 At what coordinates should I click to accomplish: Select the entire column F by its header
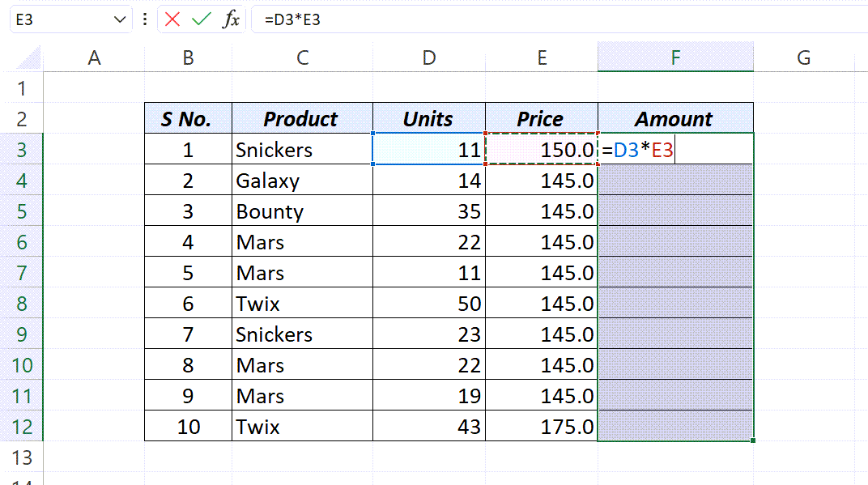675,57
